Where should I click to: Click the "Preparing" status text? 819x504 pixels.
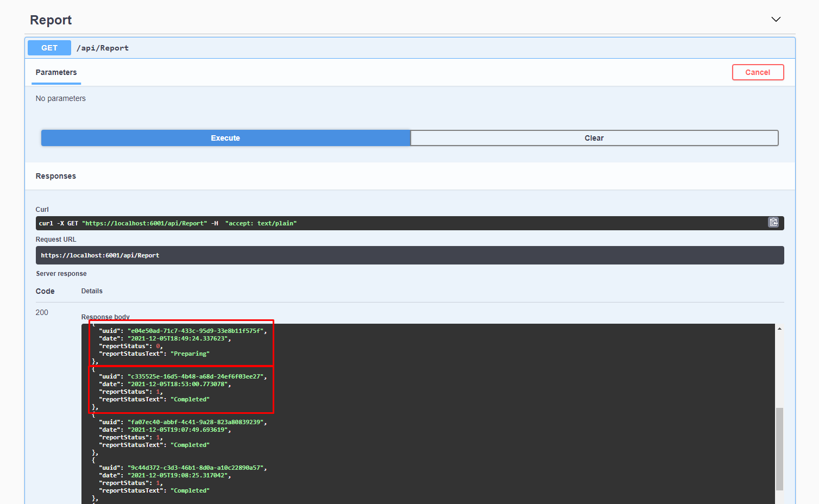(190, 354)
